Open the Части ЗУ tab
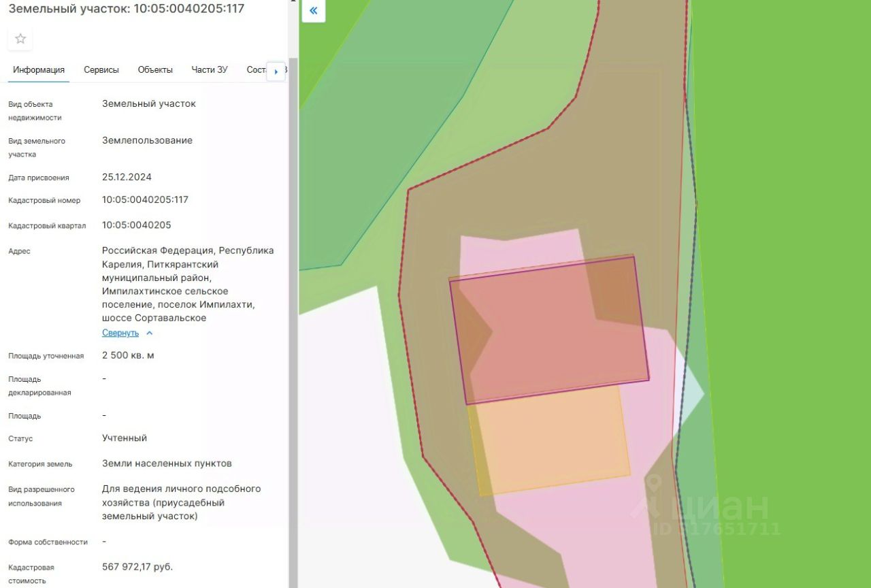871x588 pixels. tap(210, 70)
